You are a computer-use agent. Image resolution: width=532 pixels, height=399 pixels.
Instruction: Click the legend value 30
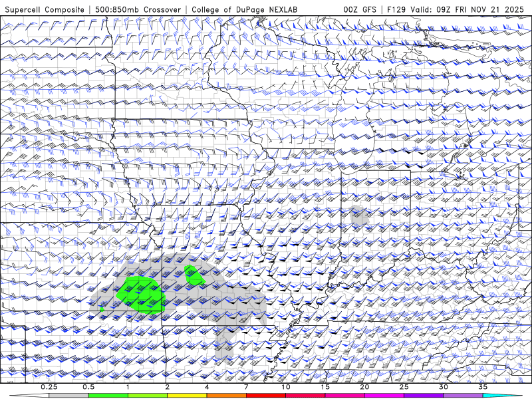443,387
